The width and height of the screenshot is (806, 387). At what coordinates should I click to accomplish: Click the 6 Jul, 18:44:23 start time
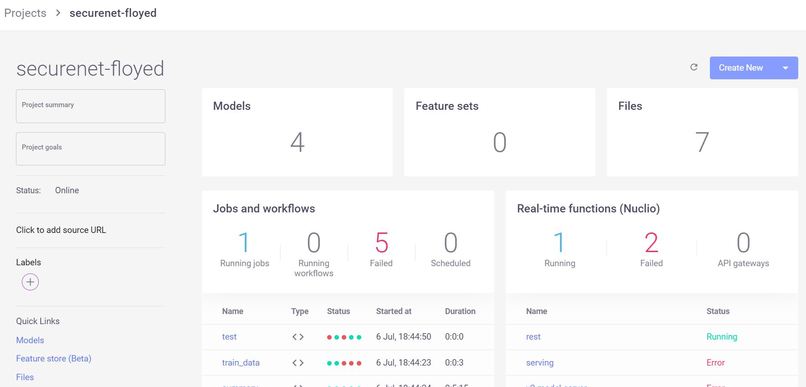[404, 363]
